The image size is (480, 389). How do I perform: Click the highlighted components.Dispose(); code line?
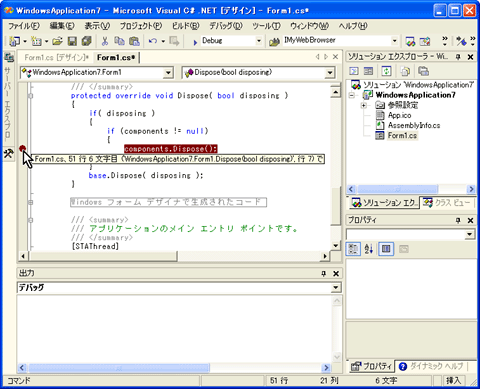[171, 149]
